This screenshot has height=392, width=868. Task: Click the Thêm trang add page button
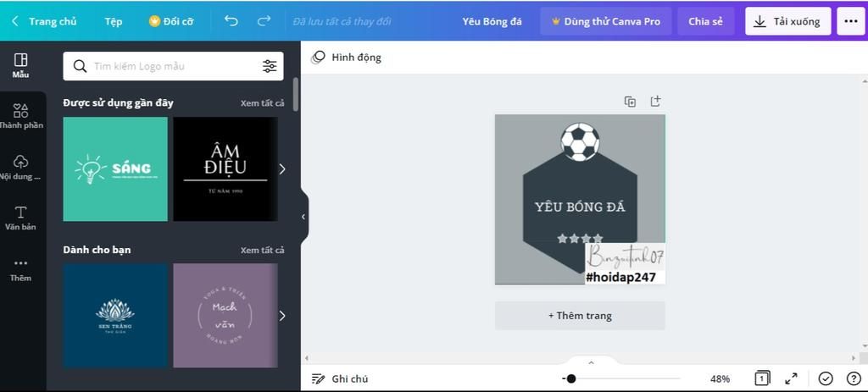580,316
